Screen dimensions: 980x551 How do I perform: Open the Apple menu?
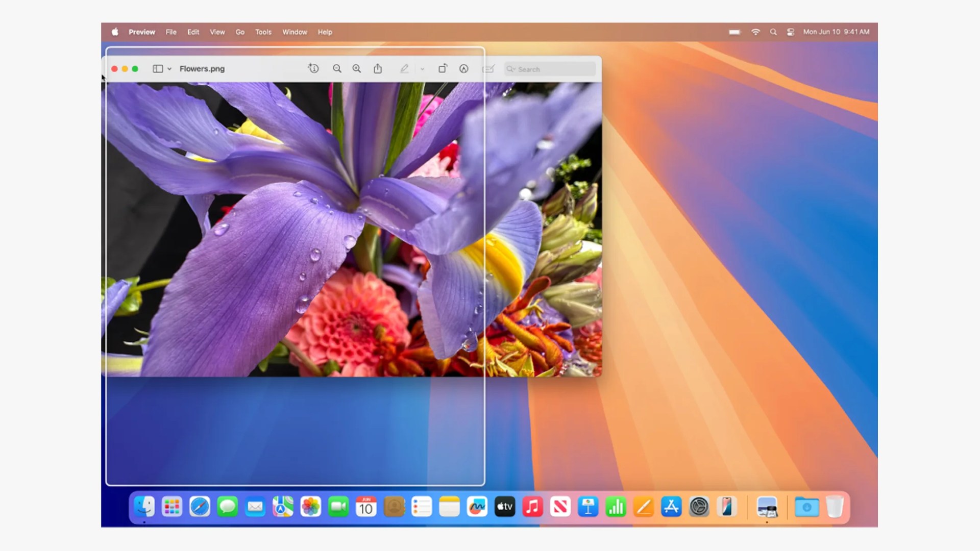coord(115,32)
